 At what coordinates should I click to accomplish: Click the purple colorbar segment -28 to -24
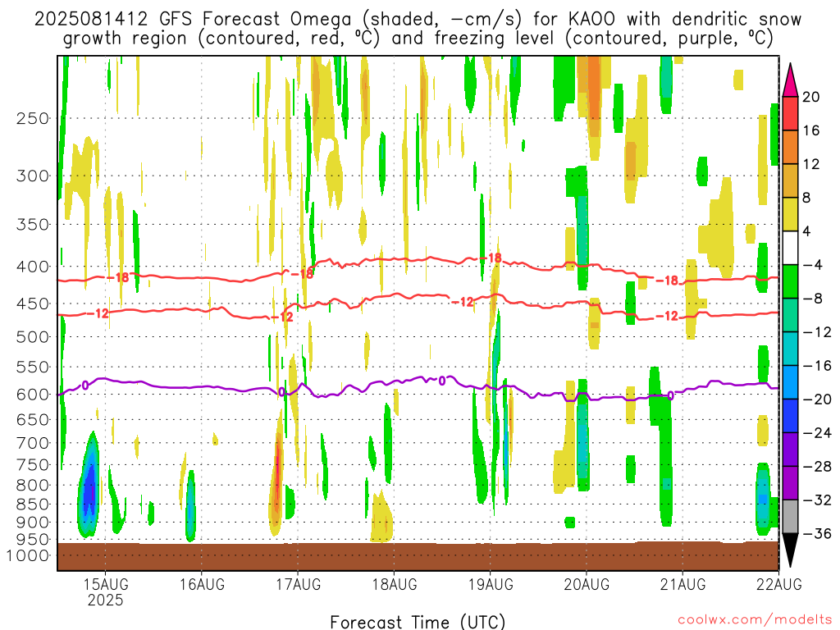pyautogui.click(x=790, y=450)
